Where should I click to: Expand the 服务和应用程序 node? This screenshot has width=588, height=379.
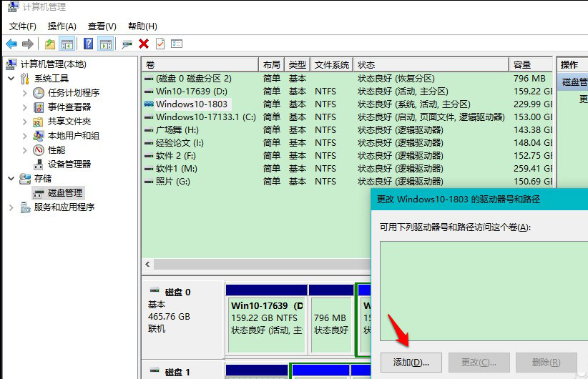tap(11, 207)
